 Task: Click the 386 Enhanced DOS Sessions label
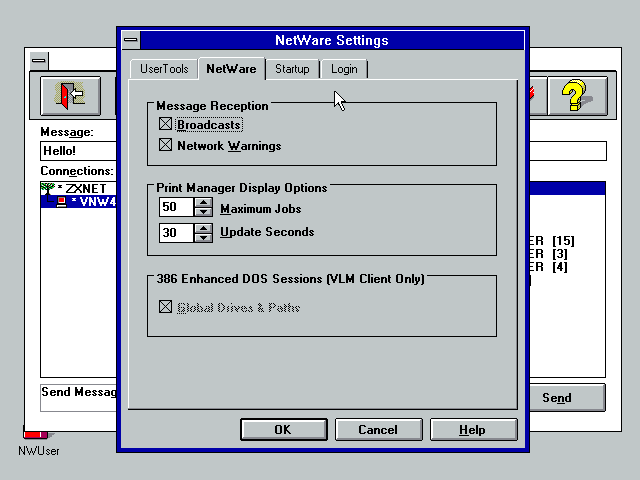[291, 279]
